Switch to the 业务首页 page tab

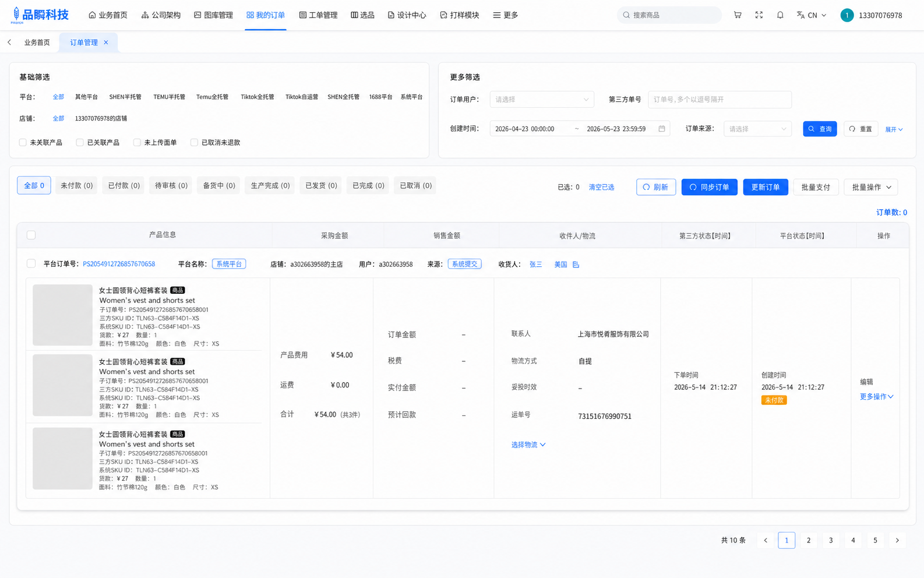[37, 42]
